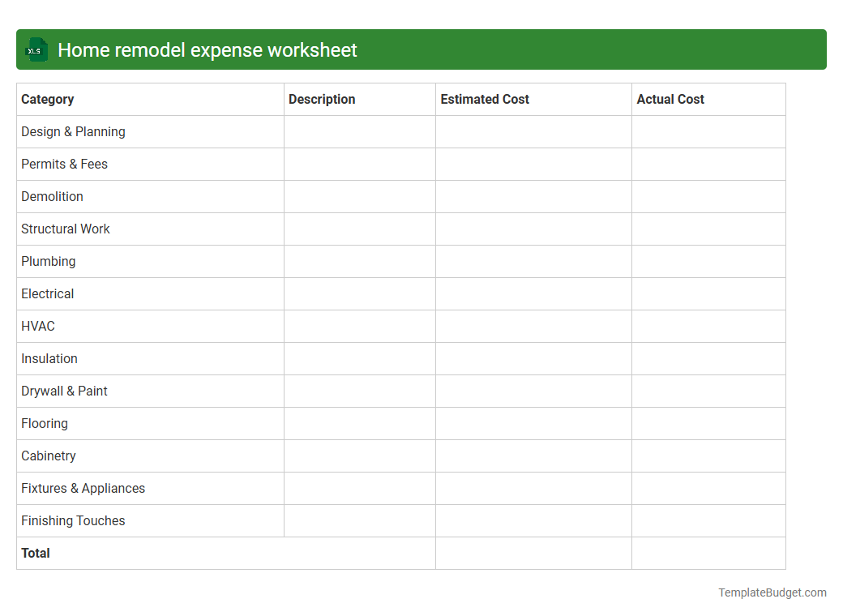Select the Electrical category label
843x616 pixels.
tap(47, 293)
